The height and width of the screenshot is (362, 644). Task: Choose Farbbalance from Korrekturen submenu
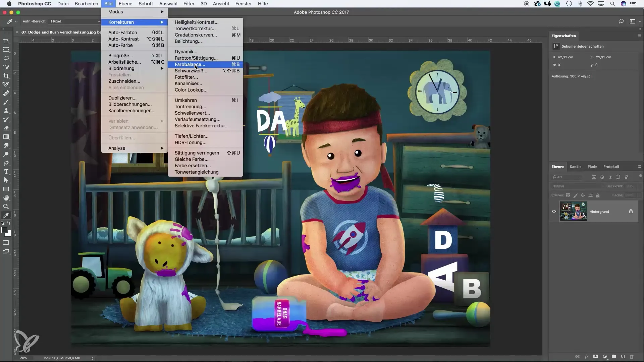click(x=205, y=64)
